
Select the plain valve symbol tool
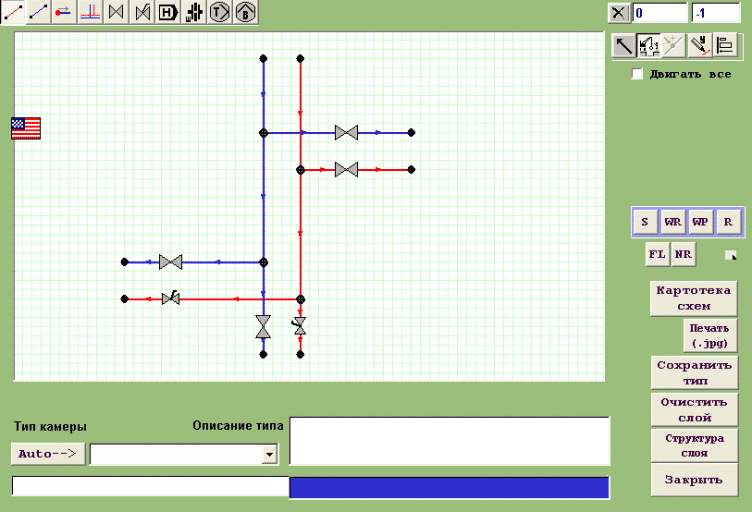(116, 12)
